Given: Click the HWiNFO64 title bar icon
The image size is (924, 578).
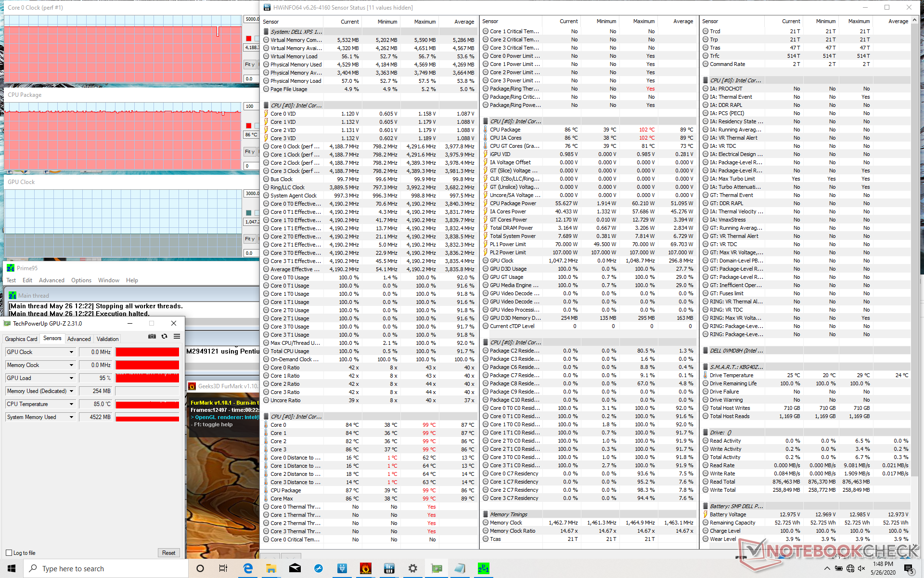Looking at the screenshot, I should [267, 7].
